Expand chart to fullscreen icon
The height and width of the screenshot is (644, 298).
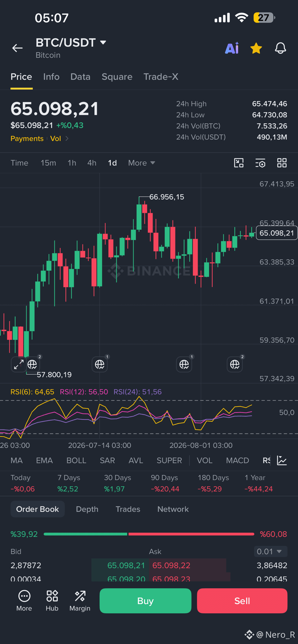click(18, 364)
